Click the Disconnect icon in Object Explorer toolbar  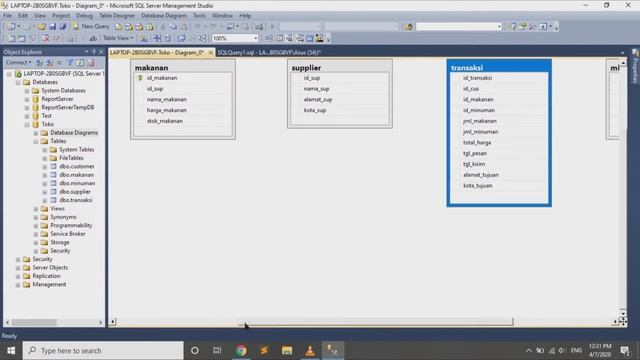[49, 62]
